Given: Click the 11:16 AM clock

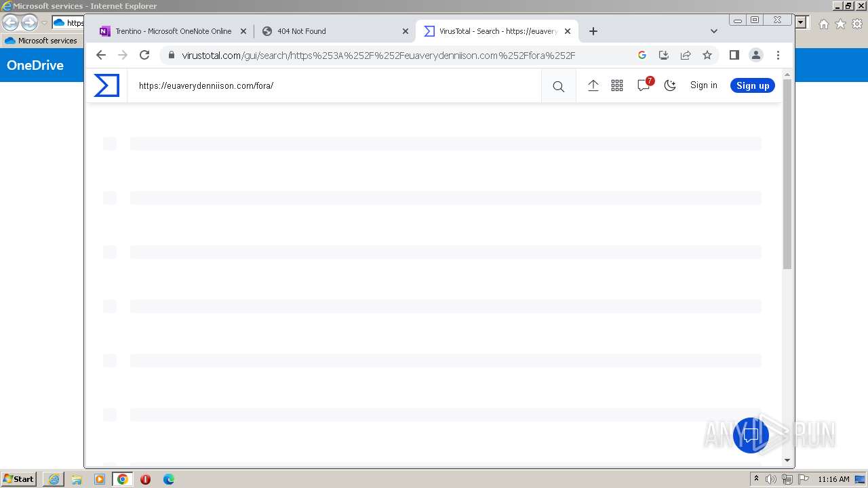Looking at the screenshot, I should 833,479.
